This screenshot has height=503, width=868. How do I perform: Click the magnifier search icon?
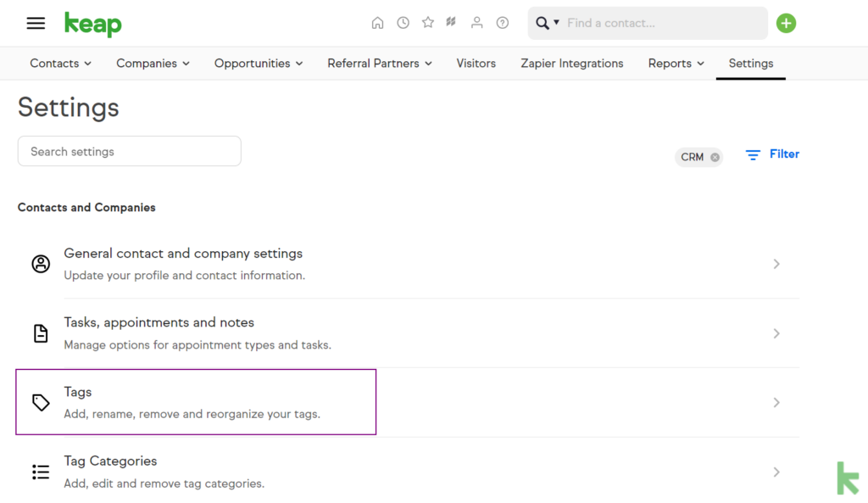(542, 23)
